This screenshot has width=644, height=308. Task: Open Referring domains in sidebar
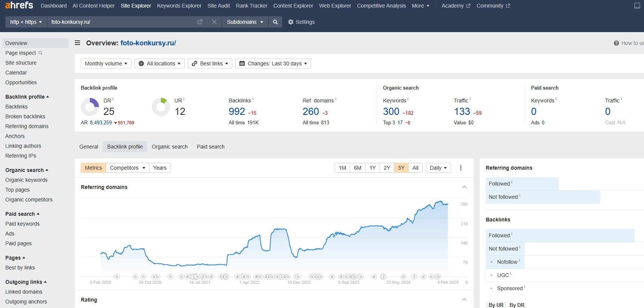pyautogui.click(x=27, y=126)
